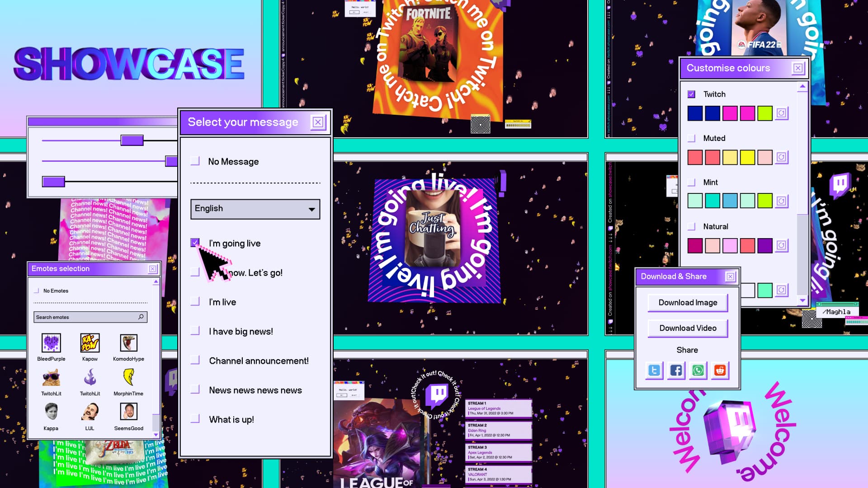
Task: Pick the lime green Twitch swatch
Action: [x=765, y=113]
